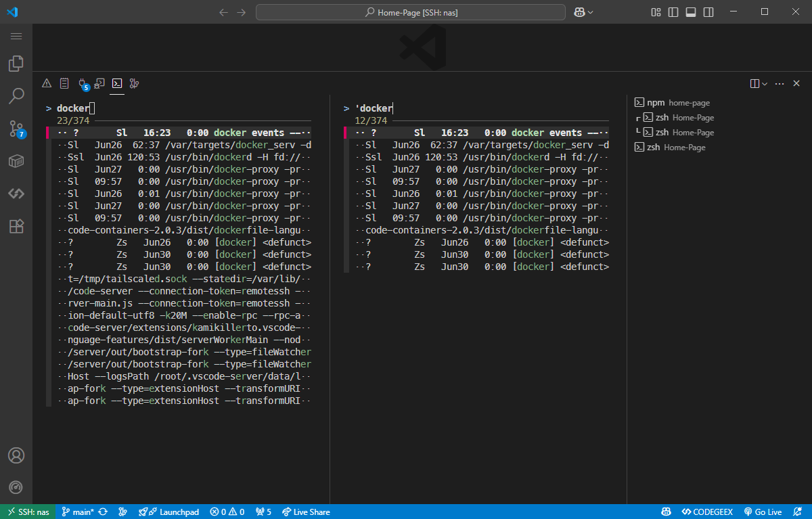Click the 23/374 match counter
The width and height of the screenshot is (812, 519).
click(73, 120)
